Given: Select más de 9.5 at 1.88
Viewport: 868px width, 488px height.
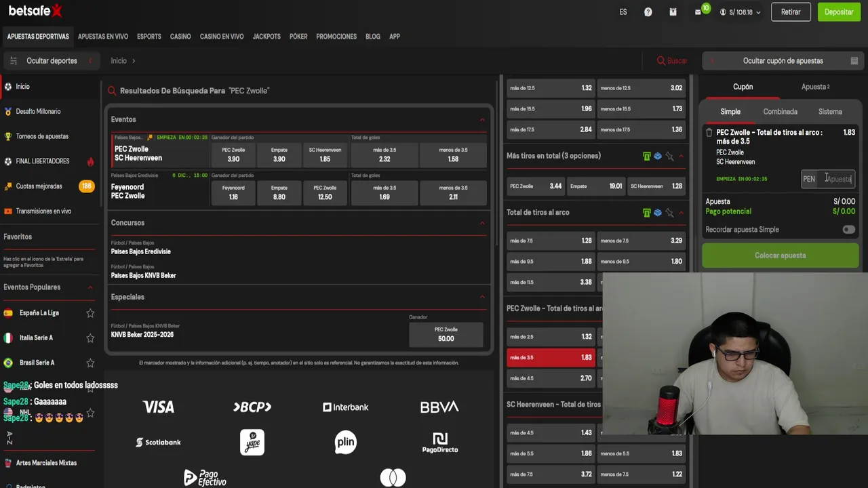Looking at the screenshot, I should click(x=551, y=262).
